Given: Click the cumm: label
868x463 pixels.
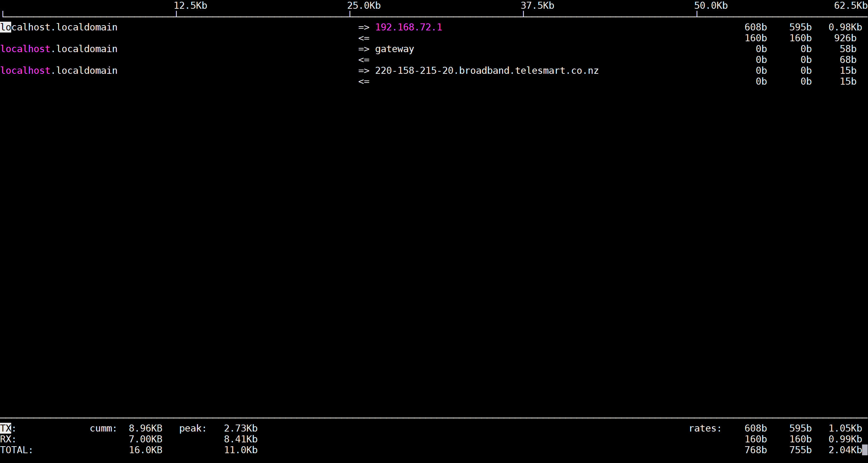Looking at the screenshot, I should (104, 428).
